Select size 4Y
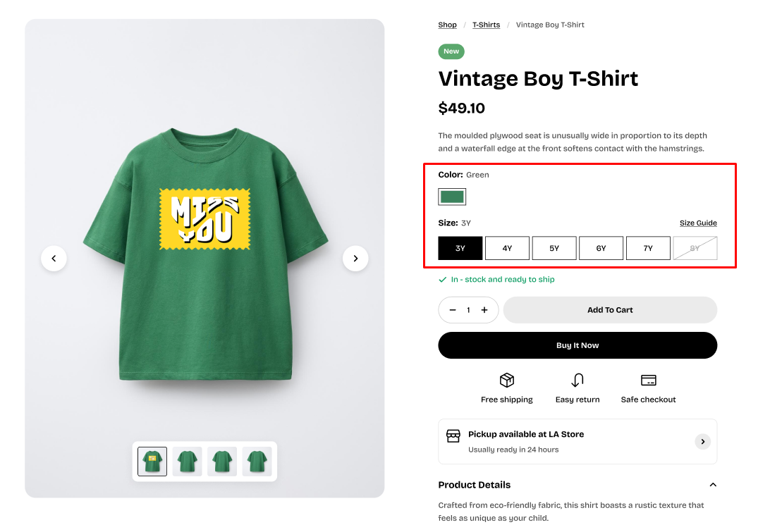770x532 pixels. [x=507, y=248]
